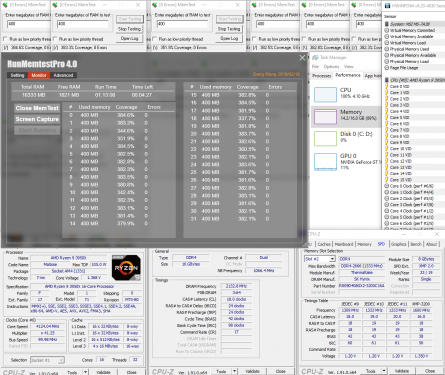Screen dimensions: 445x375
Task: Click the Core 7 VID lightning icon
Action: pos(387,130)
